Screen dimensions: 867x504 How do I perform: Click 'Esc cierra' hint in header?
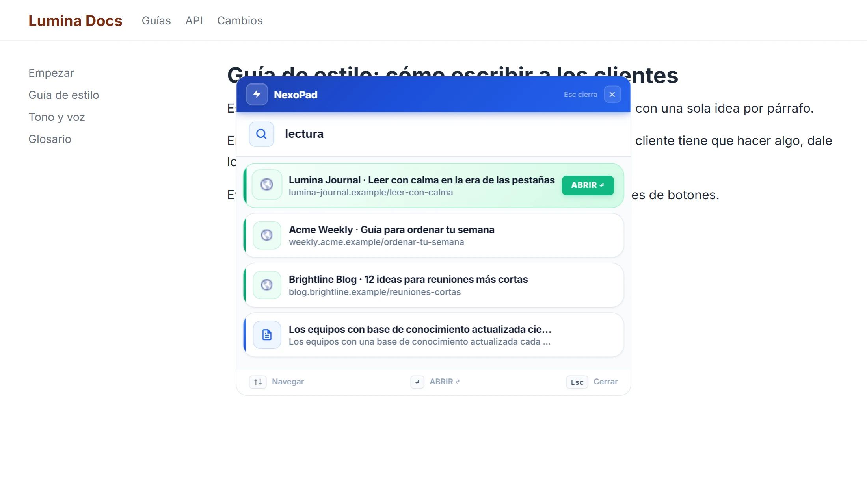[580, 94]
